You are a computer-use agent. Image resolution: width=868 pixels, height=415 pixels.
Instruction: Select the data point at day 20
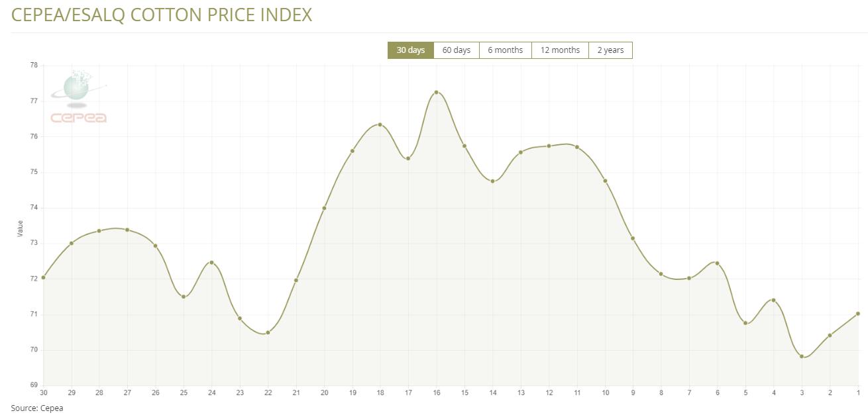coord(324,208)
